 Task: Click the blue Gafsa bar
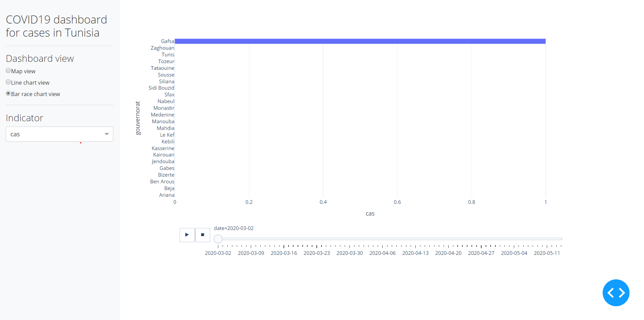pyautogui.click(x=360, y=41)
